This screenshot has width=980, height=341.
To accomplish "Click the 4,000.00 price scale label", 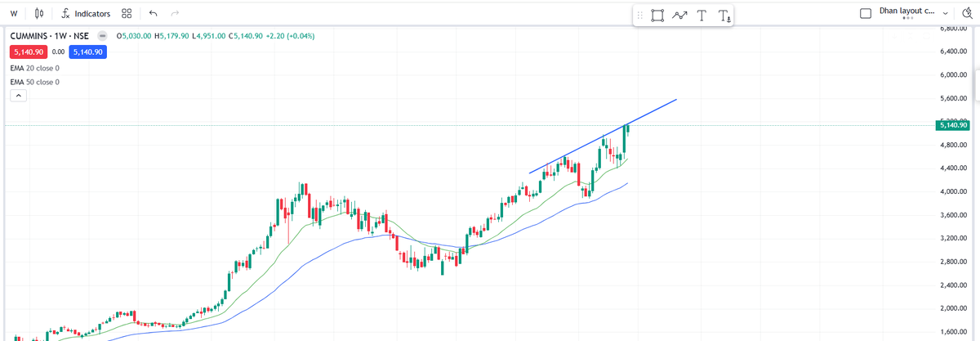I will (953, 192).
